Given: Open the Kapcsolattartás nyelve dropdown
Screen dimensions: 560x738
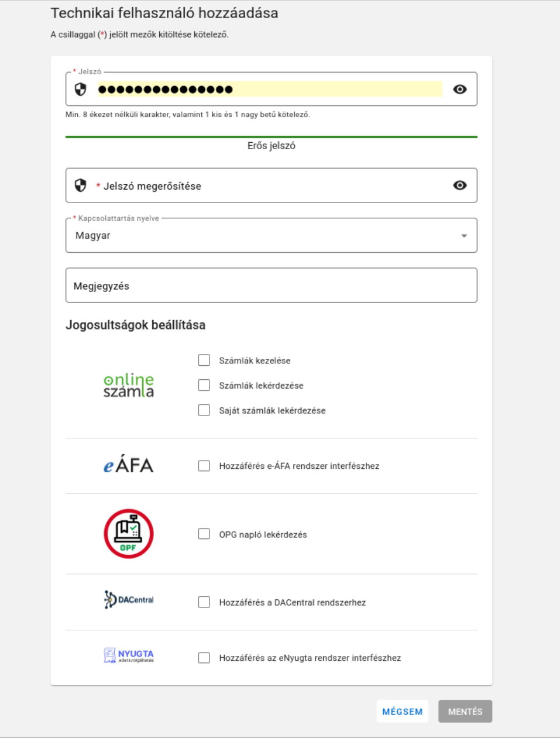Looking at the screenshot, I should 272,235.
